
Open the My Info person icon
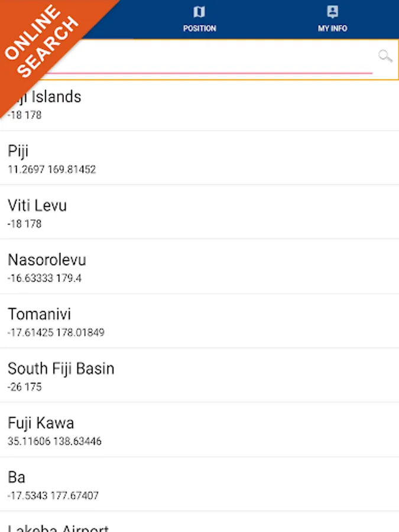[332, 12]
